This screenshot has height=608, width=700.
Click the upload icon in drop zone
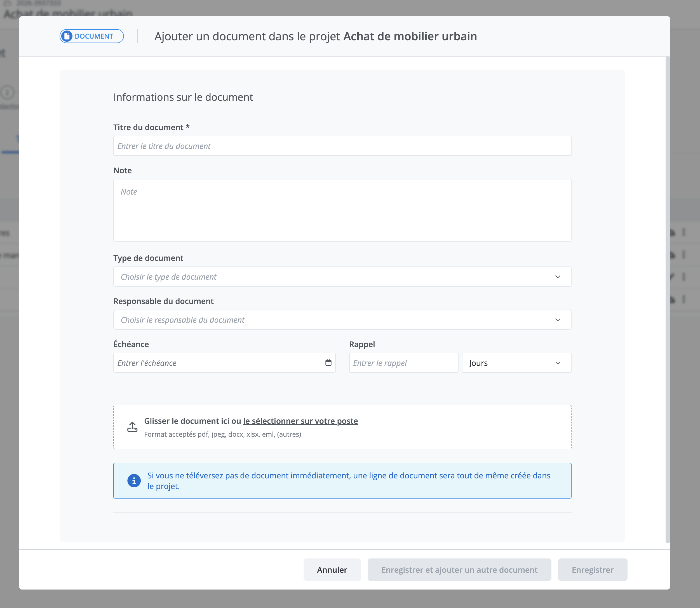click(x=132, y=427)
